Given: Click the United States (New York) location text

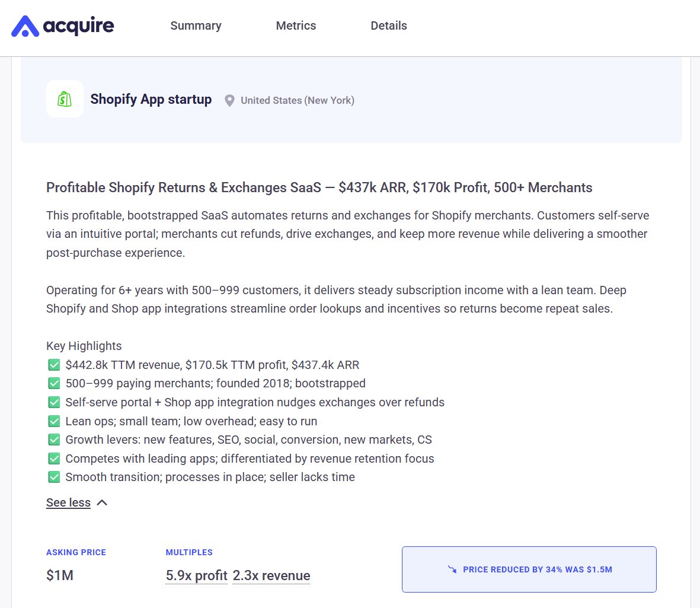Looking at the screenshot, I should click(298, 100).
